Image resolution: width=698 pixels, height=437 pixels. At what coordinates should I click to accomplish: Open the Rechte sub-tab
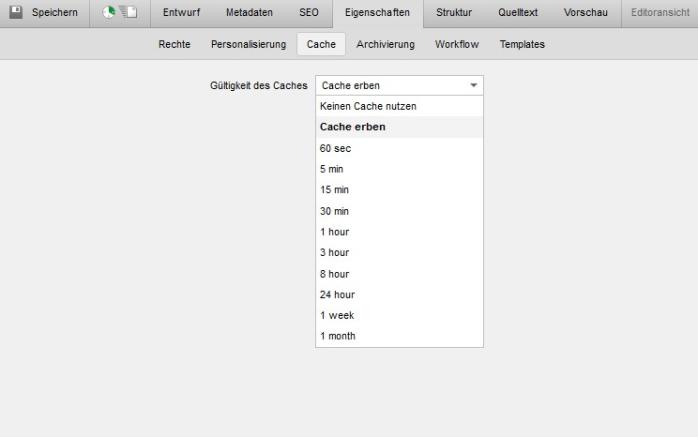point(175,45)
